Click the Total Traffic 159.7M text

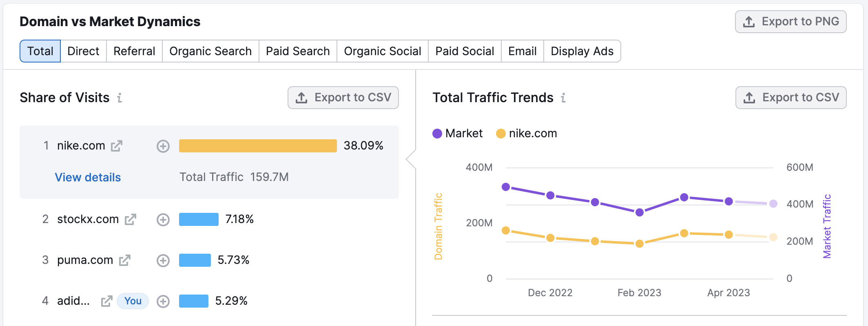pos(234,177)
